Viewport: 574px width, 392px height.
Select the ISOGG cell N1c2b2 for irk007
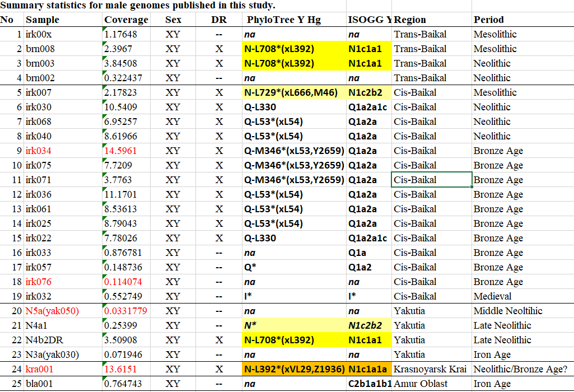(369, 92)
